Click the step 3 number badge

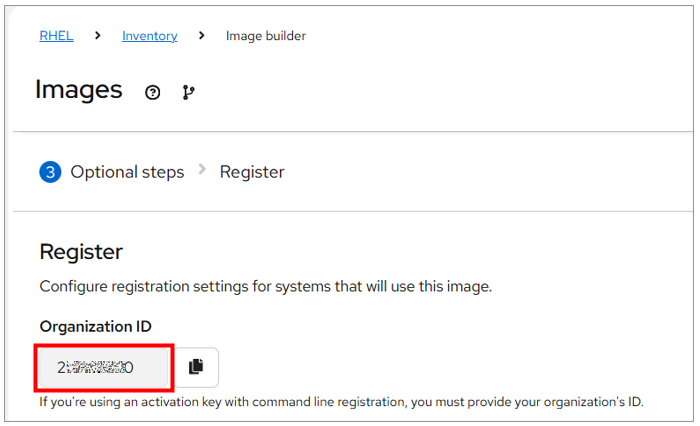pyautogui.click(x=51, y=172)
